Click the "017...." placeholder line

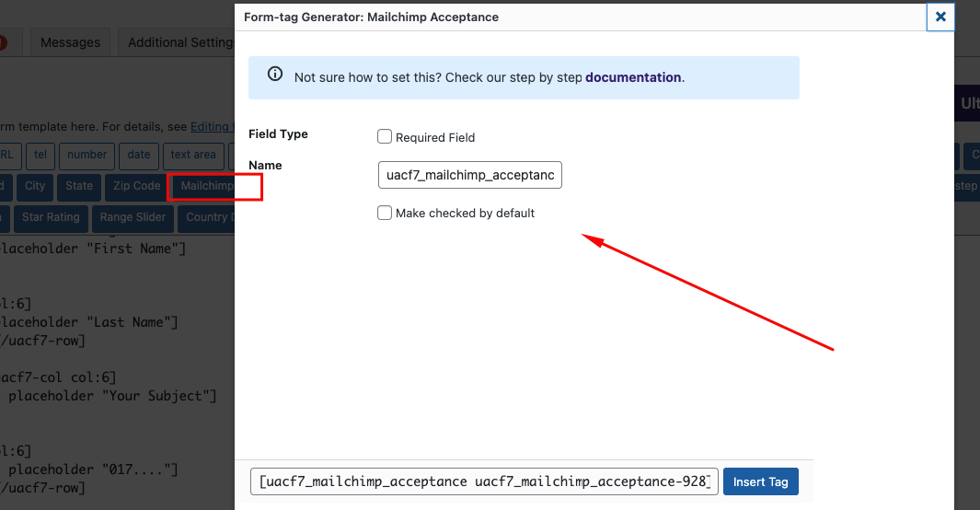point(89,469)
